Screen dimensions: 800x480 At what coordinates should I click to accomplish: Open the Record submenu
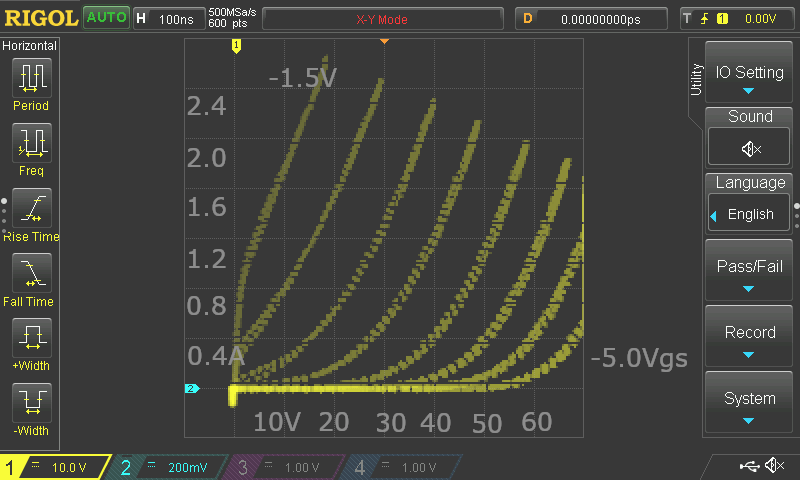(x=749, y=336)
